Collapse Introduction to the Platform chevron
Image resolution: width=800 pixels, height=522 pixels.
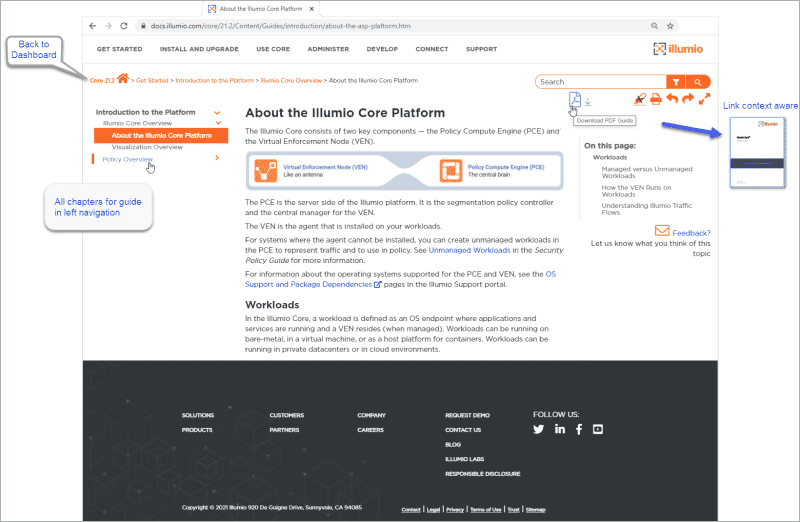[x=217, y=113]
